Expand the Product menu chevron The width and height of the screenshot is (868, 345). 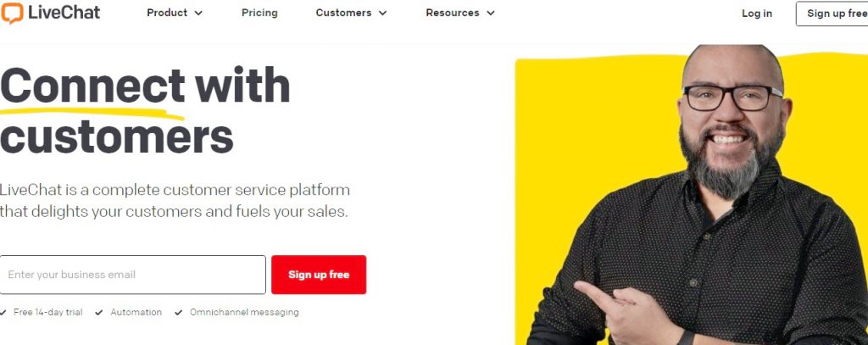[198, 14]
